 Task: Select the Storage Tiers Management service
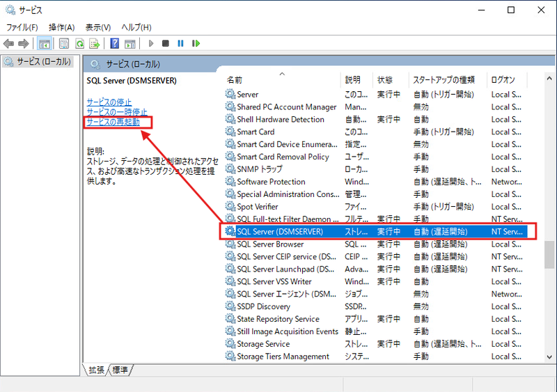click(x=376, y=356)
